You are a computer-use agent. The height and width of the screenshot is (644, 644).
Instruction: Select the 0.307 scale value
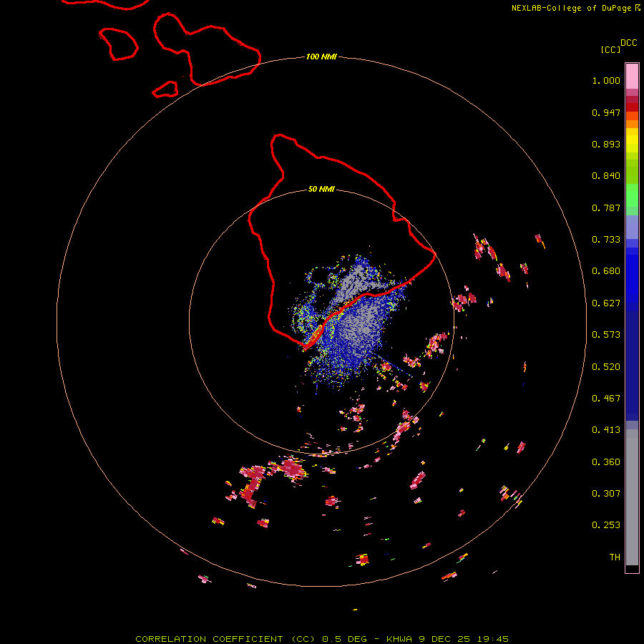606,494
